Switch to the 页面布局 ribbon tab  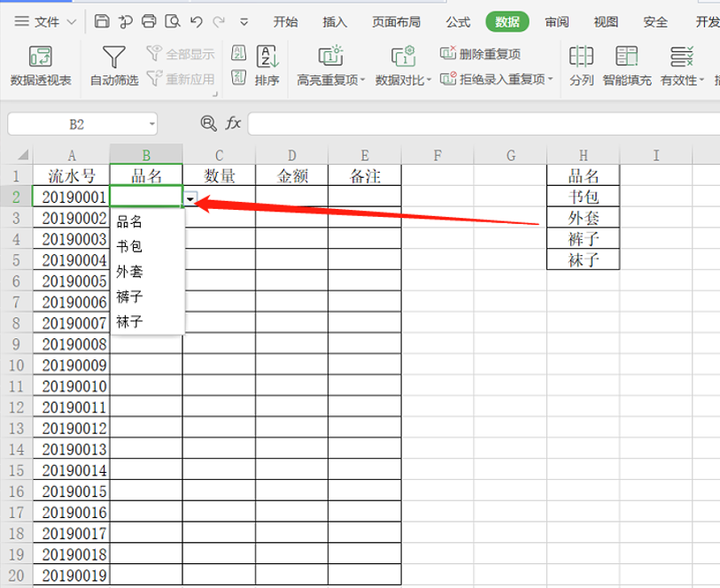point(396,21)
